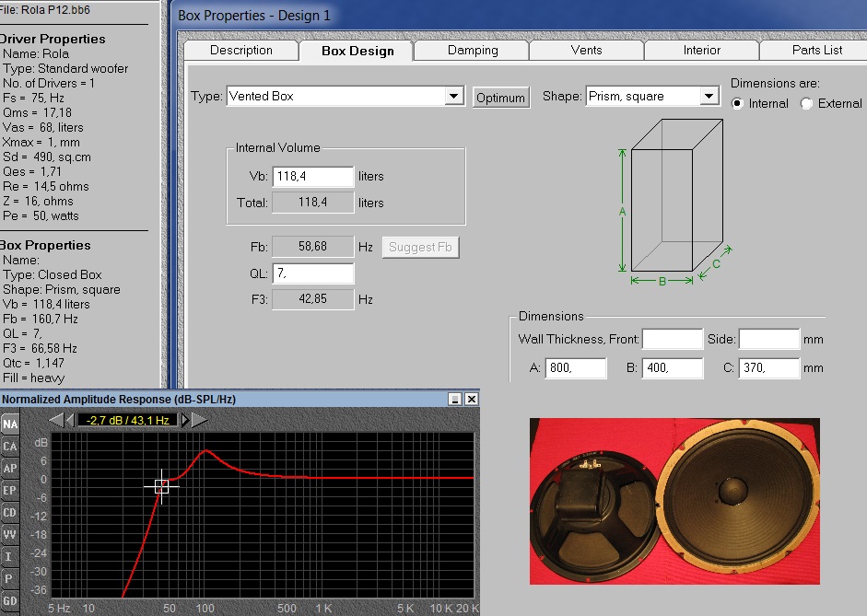The width and height of the screenshot is (867, 616).
Task: Show the EP graph side tab
Action: coord(9,491)
